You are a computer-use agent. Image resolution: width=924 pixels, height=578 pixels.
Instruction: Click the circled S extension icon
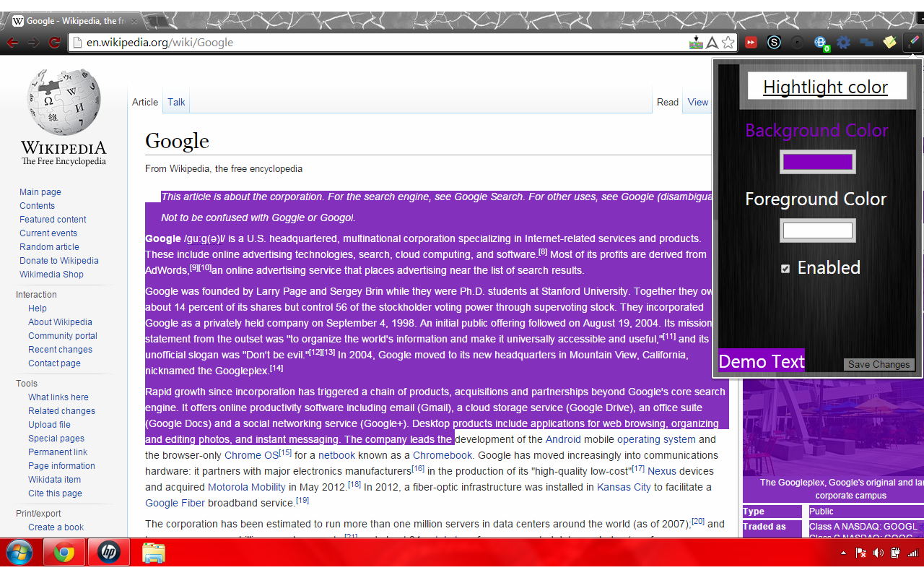[775, 43]
